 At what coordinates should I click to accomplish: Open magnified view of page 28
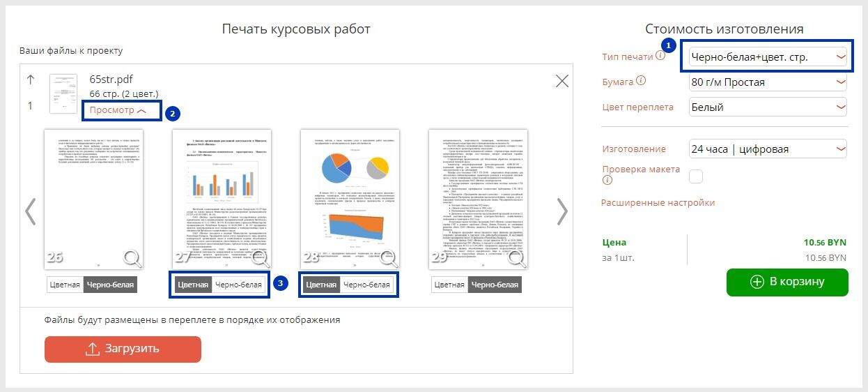pyautogui.click(x=389, y=259)
